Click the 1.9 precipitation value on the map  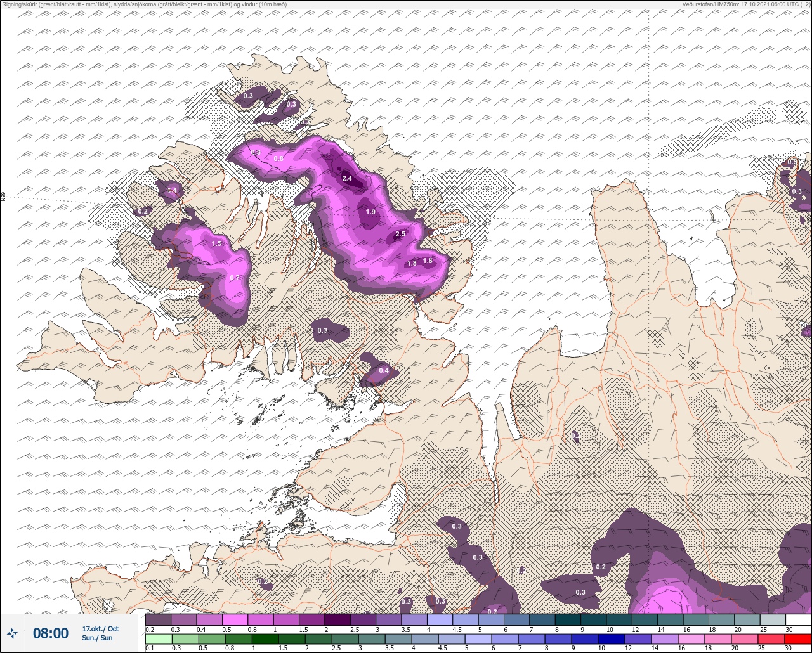[x=371, y=212]
